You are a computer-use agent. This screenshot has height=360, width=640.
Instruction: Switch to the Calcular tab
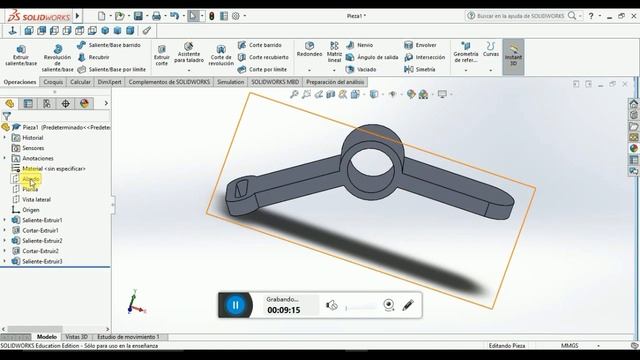coord(80,82)
